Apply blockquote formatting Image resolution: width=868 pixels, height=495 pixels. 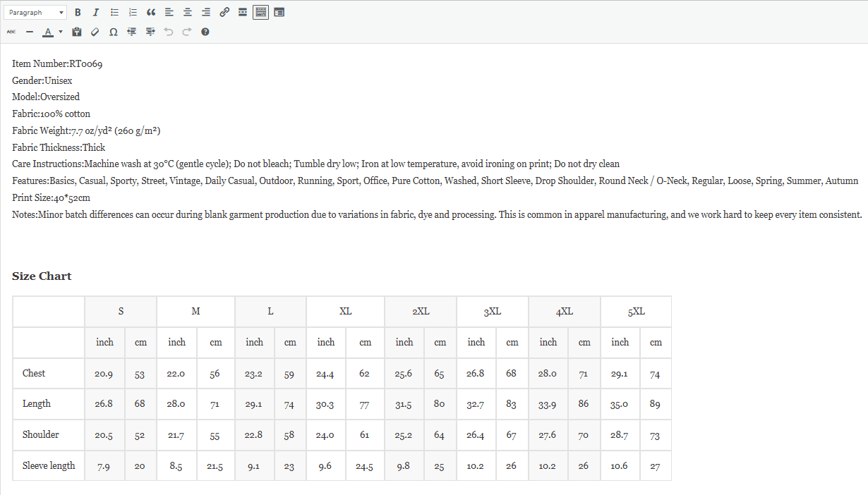tap(151, 13)
